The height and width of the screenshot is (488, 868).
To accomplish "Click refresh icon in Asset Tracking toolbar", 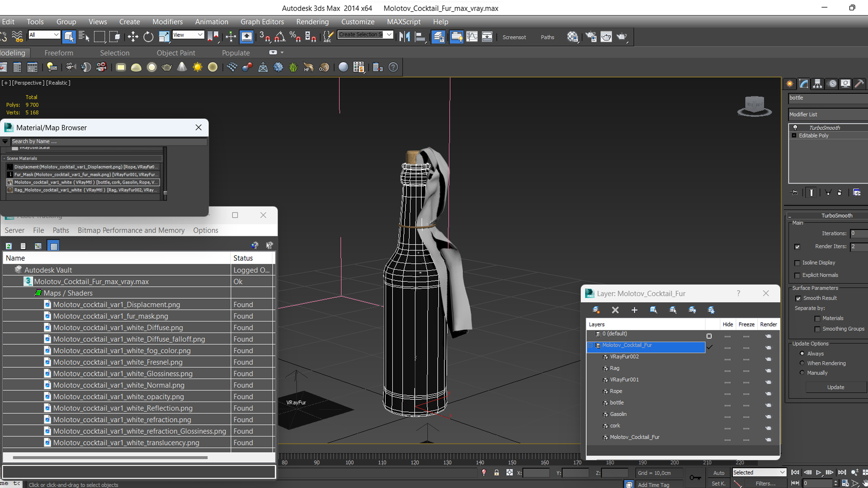I will [x=9, y=246].
